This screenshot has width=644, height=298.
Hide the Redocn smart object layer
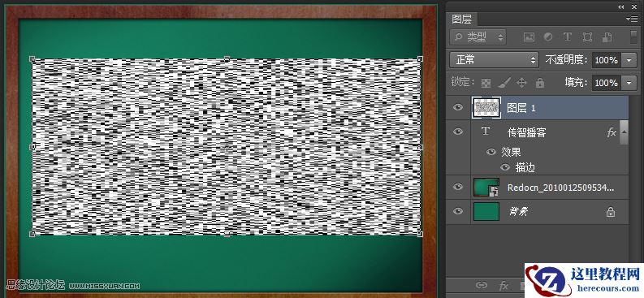[457, 187]
